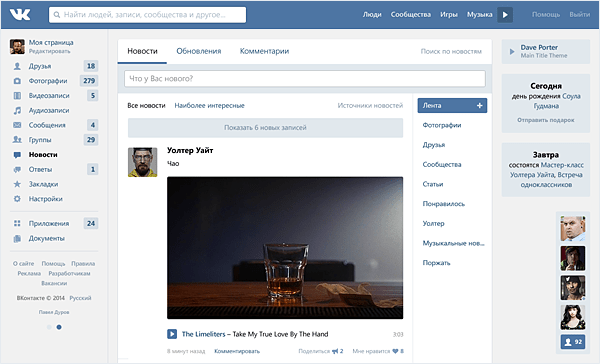
Task: Click the News speech bubble icon
Action: click(17, 155)
